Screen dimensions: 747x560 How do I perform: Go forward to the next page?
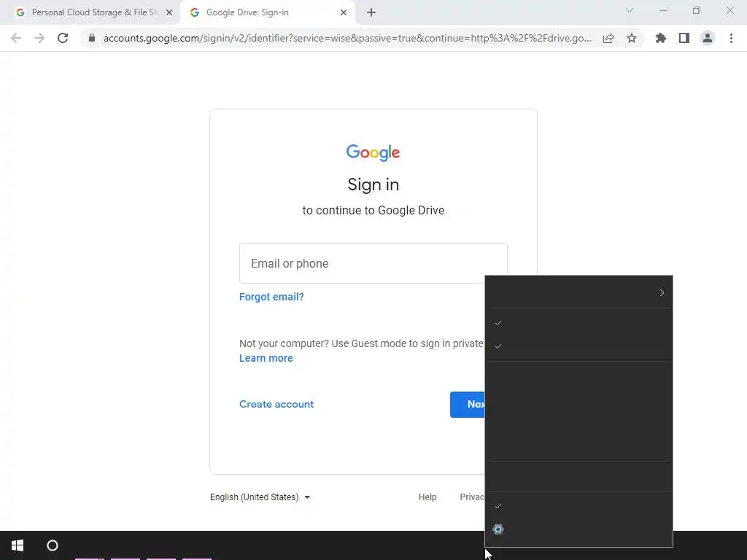pyautogui.click(x=39, y=38)
